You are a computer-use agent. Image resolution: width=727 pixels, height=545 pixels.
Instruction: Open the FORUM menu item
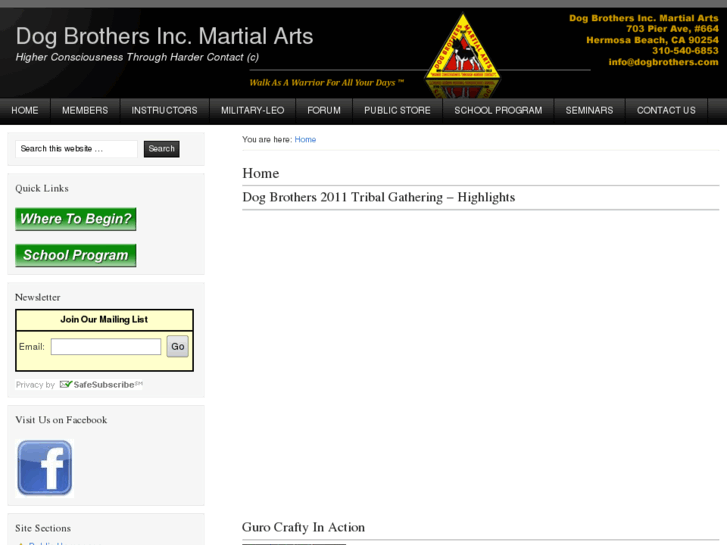click(x=324, y=110)
